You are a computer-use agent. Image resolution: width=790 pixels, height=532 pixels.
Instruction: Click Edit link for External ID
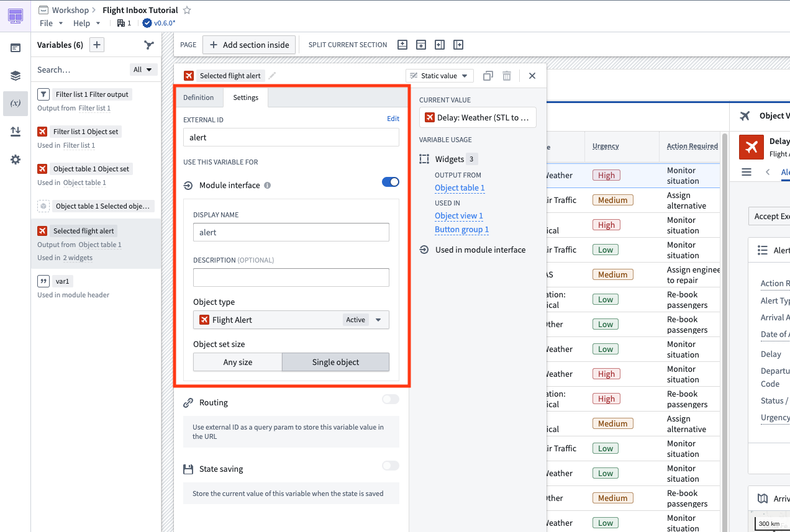click(393, 119)
